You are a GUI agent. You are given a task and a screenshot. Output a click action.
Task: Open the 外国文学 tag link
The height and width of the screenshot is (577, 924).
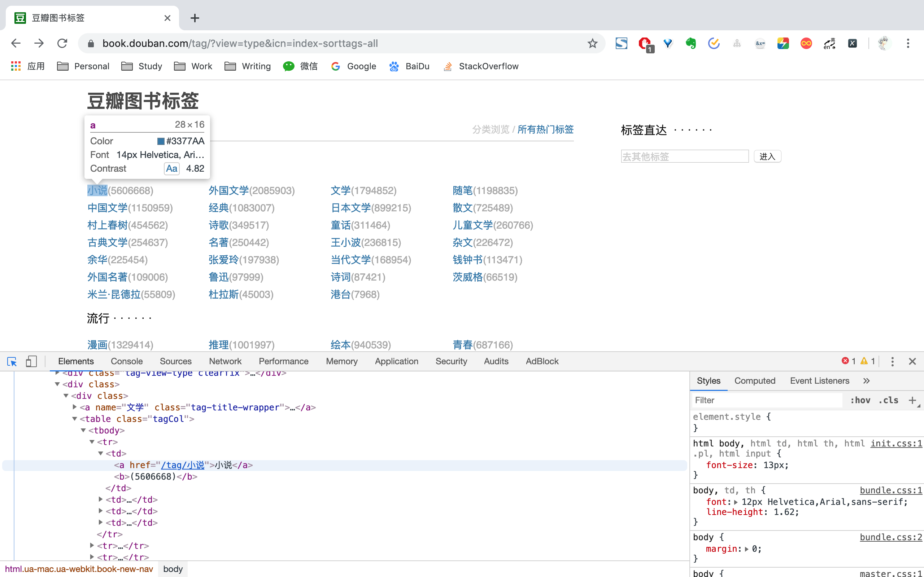coord(228,190)
